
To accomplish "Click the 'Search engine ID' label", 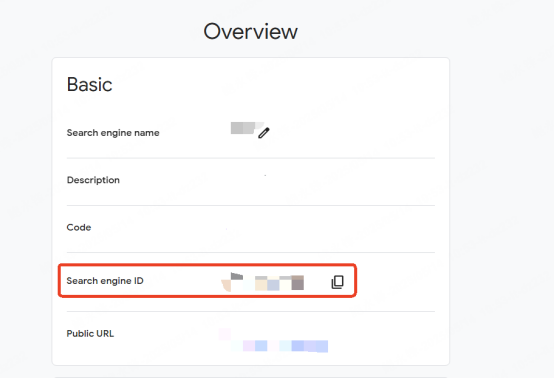I will (x=105, y=281).
